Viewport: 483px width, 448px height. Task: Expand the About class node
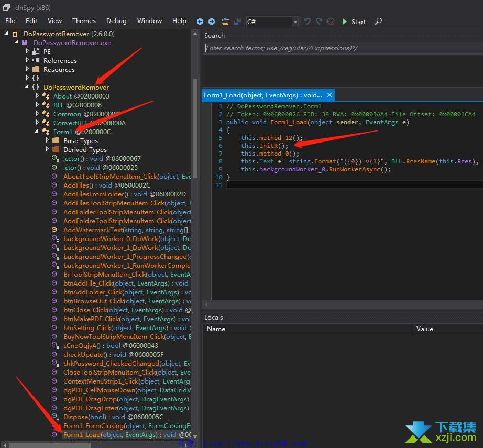tap(37, 96)
